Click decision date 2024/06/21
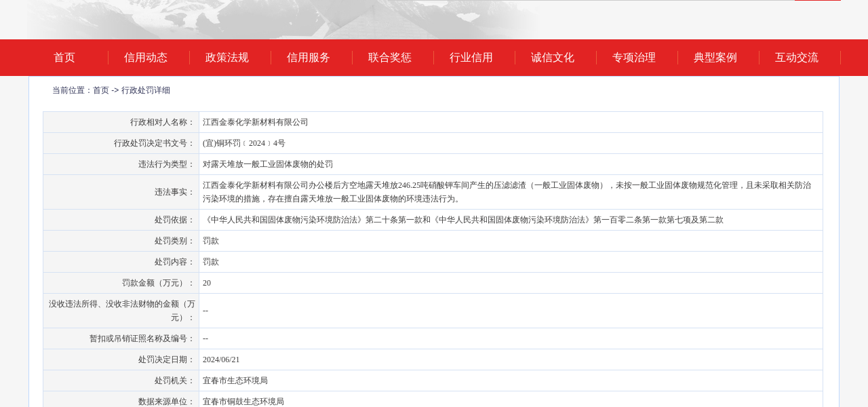The width and height of the screenshot is (868, 407). tap(221, 360)
